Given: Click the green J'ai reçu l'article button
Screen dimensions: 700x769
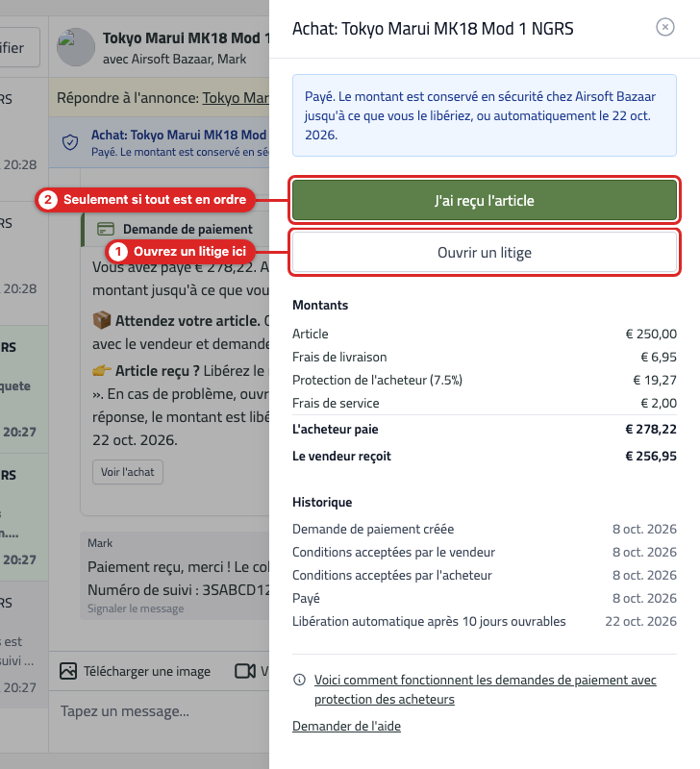Looking at the screenshot, I should click(485, 200).
